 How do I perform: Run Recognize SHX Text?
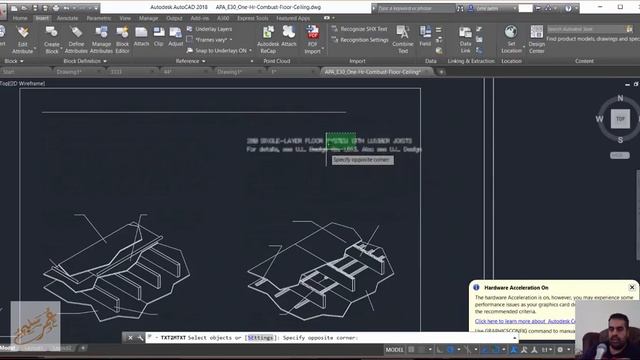(359, 29)
